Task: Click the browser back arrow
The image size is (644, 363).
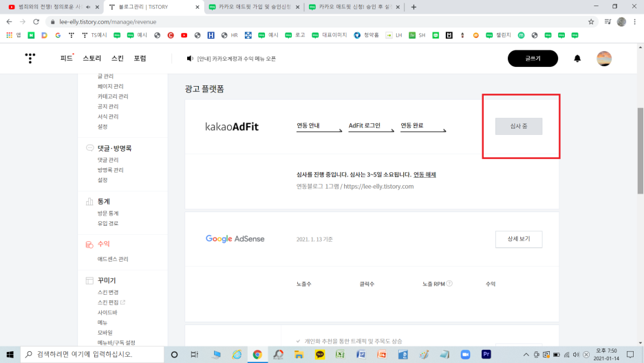Action: [9, 22]
